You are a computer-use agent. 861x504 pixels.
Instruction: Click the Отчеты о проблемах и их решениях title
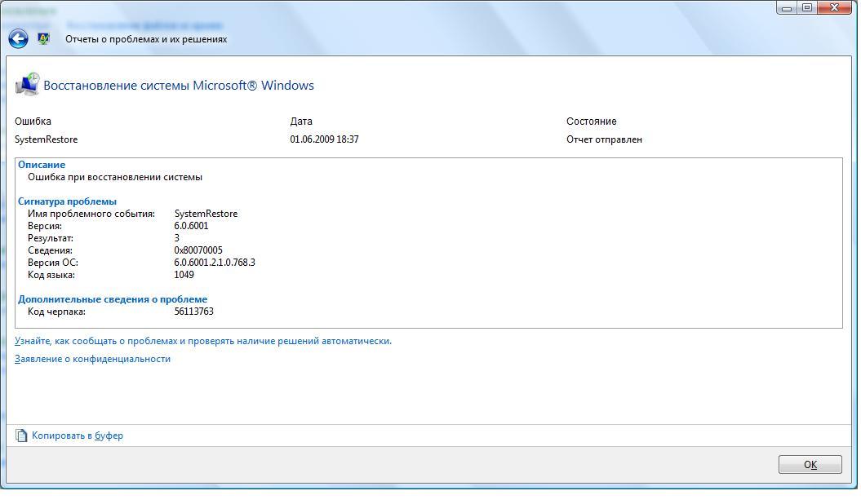point(146,39)
